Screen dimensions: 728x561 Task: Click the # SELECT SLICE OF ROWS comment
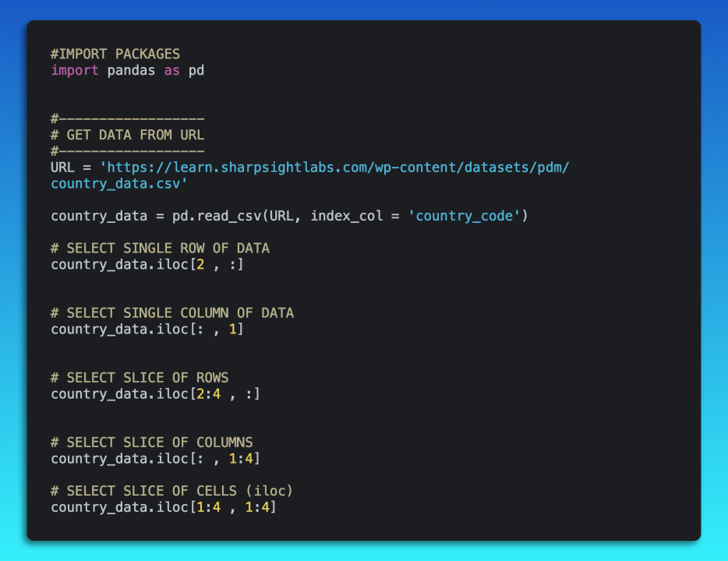140,378
